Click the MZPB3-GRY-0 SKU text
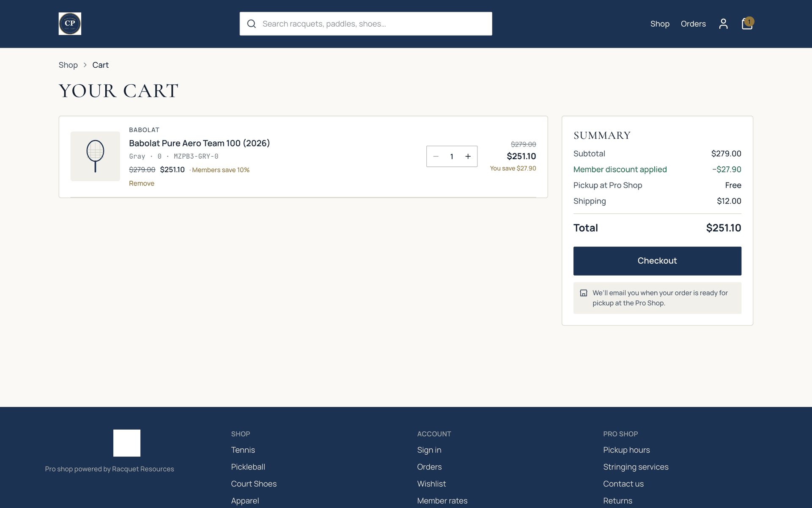The height and width of the screenshot is (508, 812). coord(196,156)
